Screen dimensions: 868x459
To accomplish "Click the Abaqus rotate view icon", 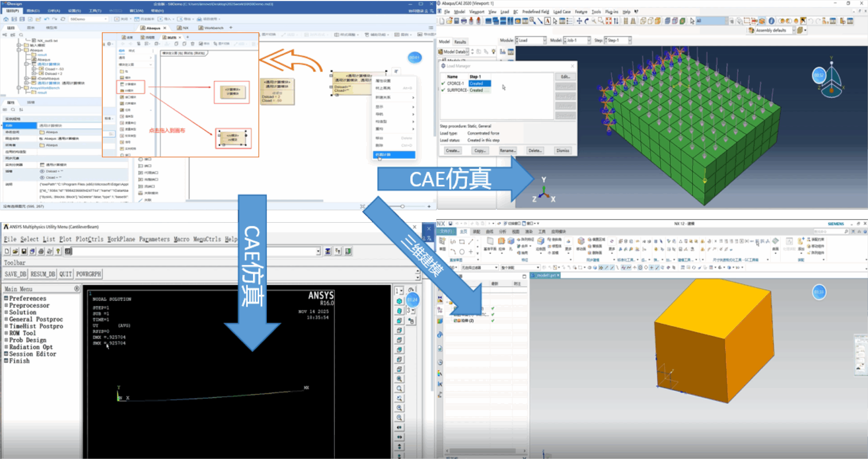I will coord(586,21).
